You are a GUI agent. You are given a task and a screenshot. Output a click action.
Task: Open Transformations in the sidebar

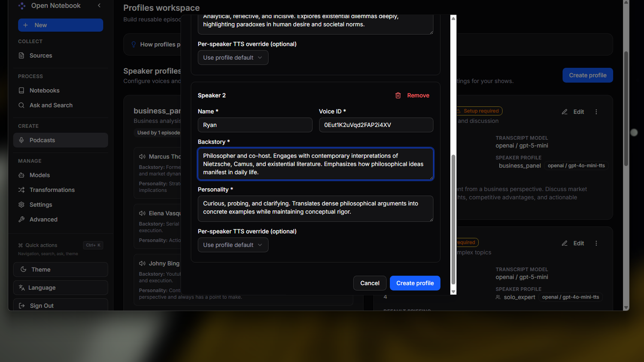tap(61, 190)
